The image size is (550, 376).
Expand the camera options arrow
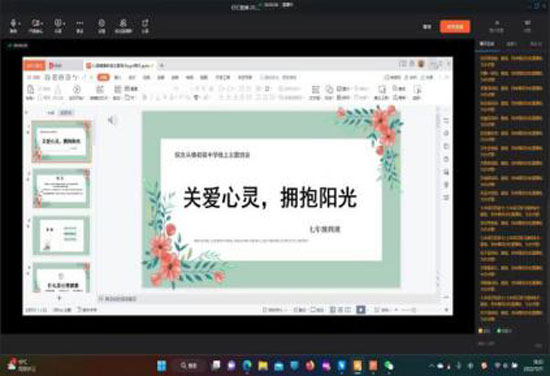coord(41,24)
